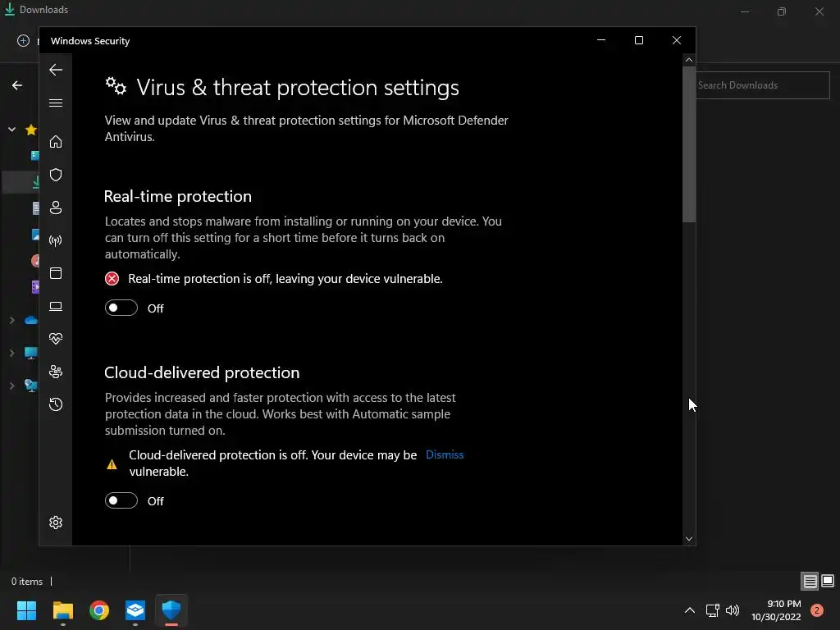The image size is (840, 630).
Task: Switch Explorer to large thumbnails view icon
Action: 828,582
